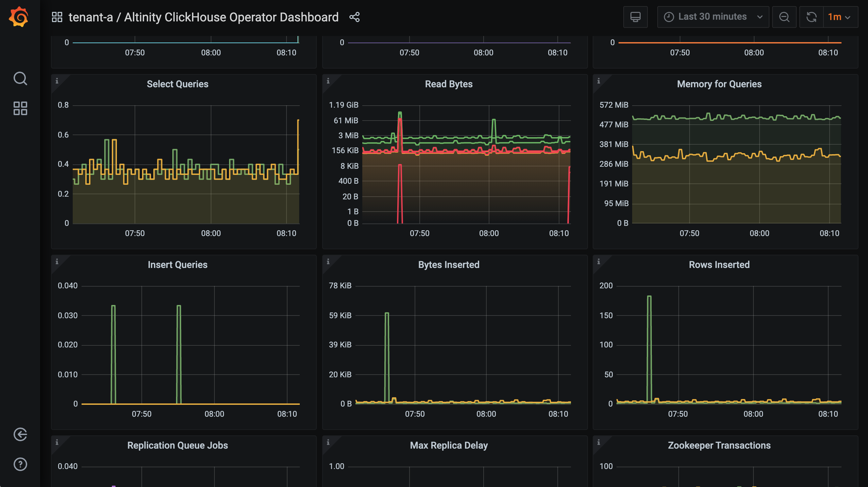Zoom out the time range
The width and height of the screenshot is (868, 487).
[784, 17]
